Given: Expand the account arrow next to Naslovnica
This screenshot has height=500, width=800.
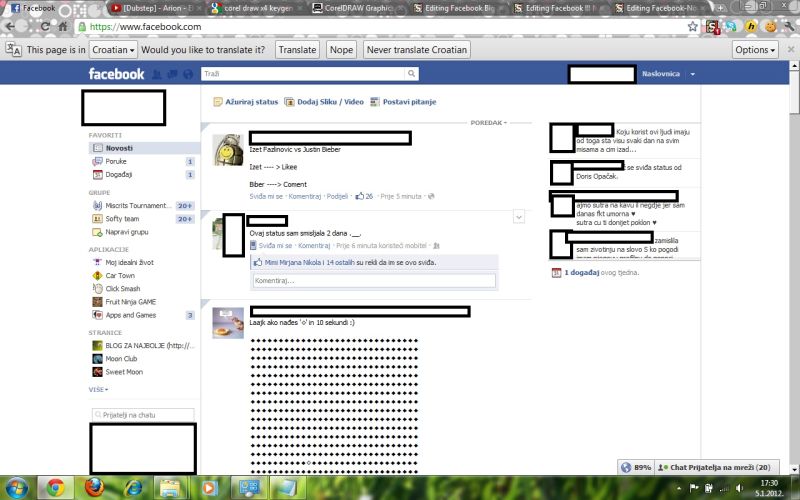Looking at the screenshot, I should pos(692,74).
